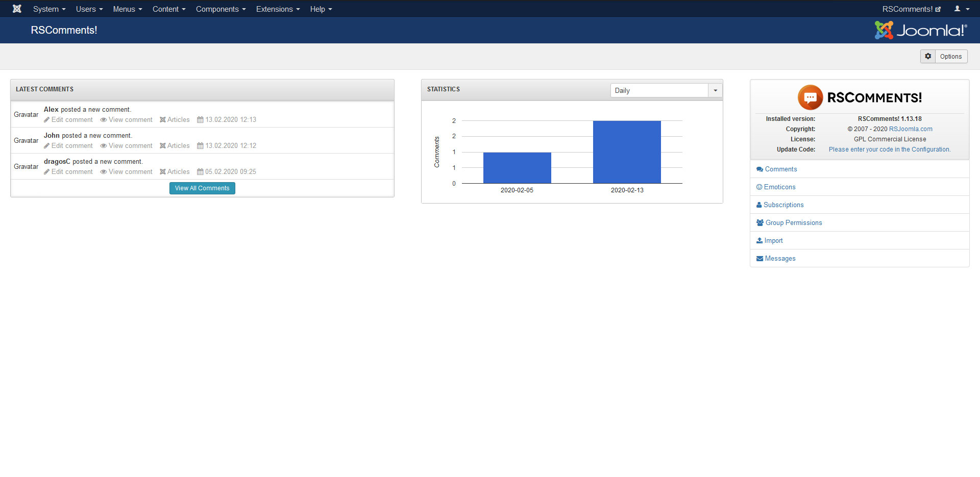Click the Options button
Viewport: 980px width, 477px height.
(x=944, y=56)
